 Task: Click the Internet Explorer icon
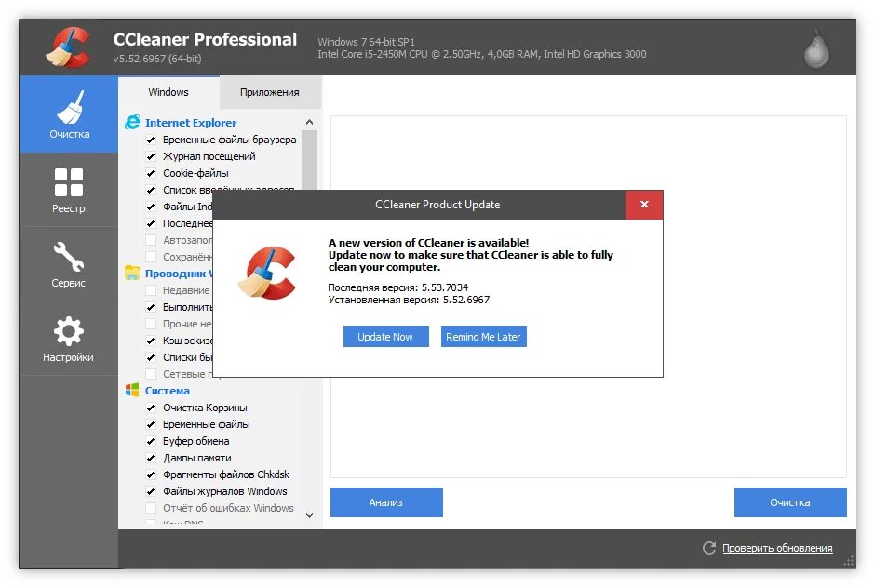click(x=132, y=122)
